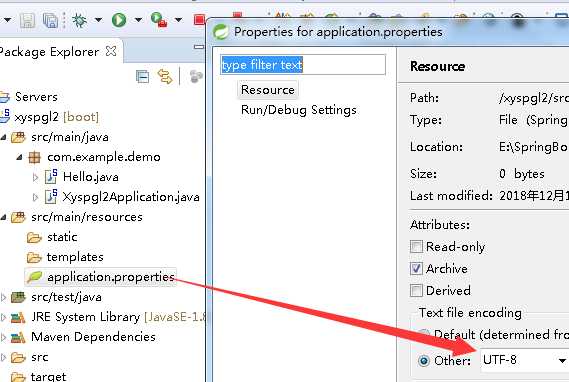Run the application with green play icon

pos(119,20)
